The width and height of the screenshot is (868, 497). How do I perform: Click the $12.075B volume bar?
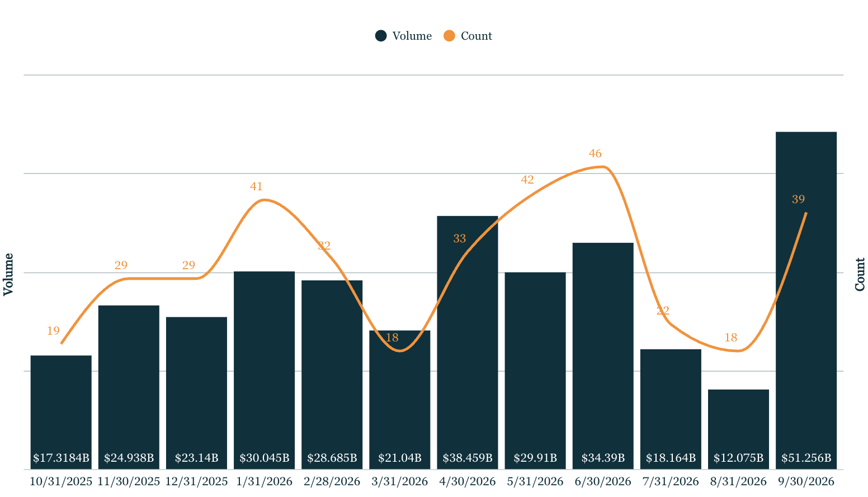(738, 429)
